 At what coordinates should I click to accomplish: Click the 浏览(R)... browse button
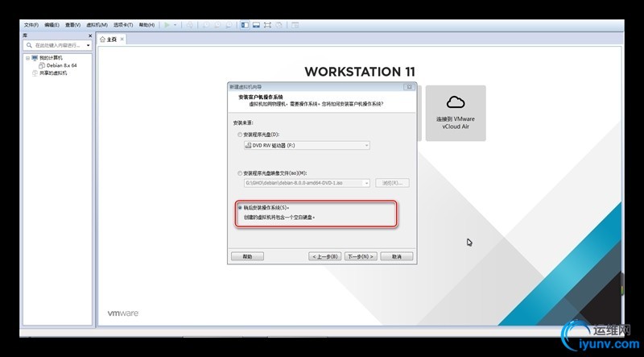pyautogui.click(x=392, y=183)
